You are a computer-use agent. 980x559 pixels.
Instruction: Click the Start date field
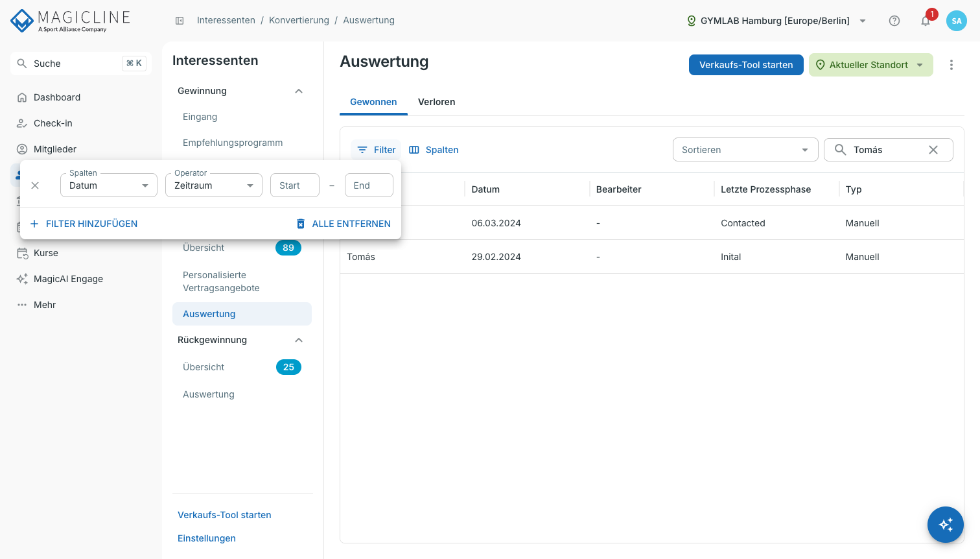[295, 185]
